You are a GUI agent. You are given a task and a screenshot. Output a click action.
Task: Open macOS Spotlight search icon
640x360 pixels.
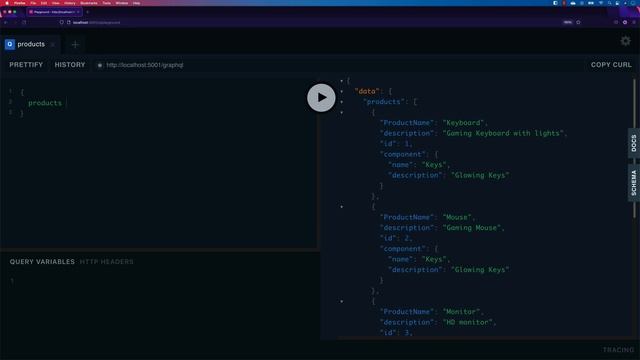click(609, 3)
